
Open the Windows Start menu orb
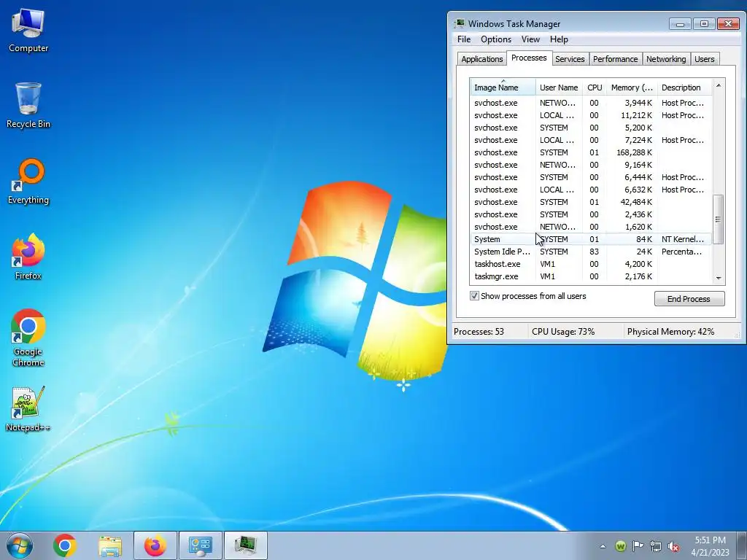(20, 545)
